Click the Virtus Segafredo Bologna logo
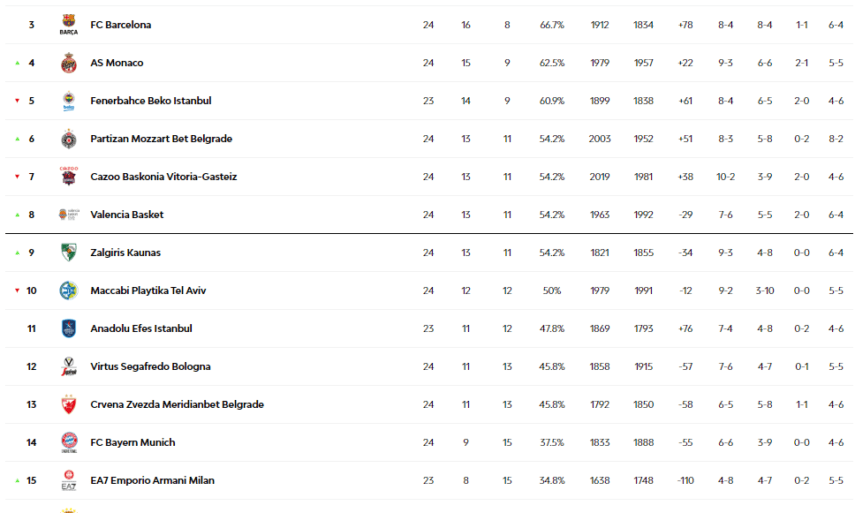The height and width of the screenshot is (513, 855). pyautogui.click(x=68, y=367)
